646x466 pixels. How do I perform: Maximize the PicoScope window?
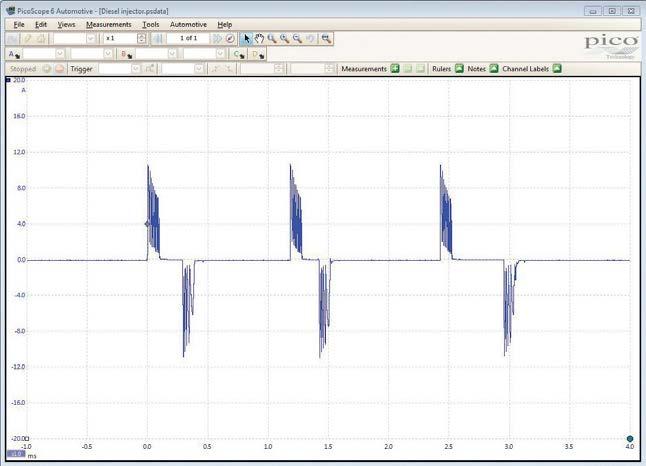pyautogui.click(x=612, y=11)
